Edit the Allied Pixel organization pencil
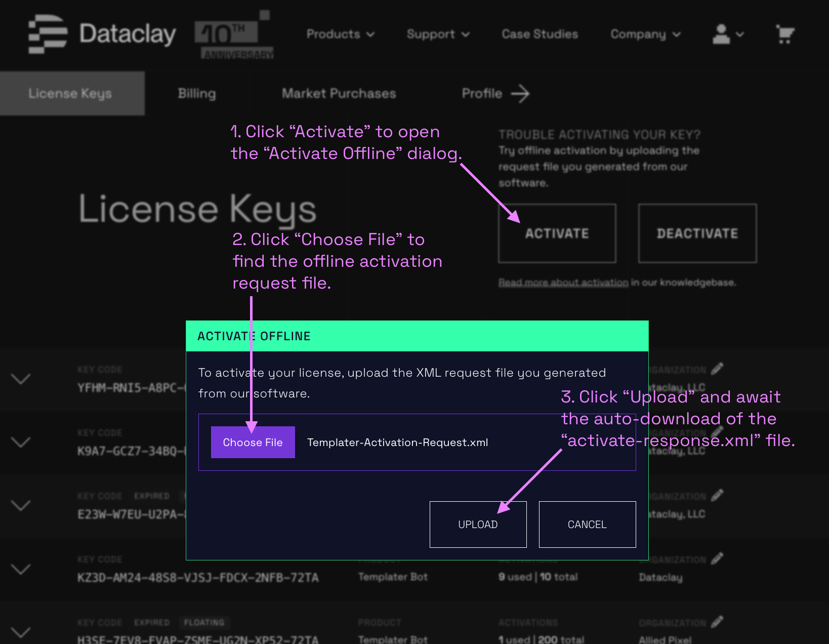 pos(717,622)
